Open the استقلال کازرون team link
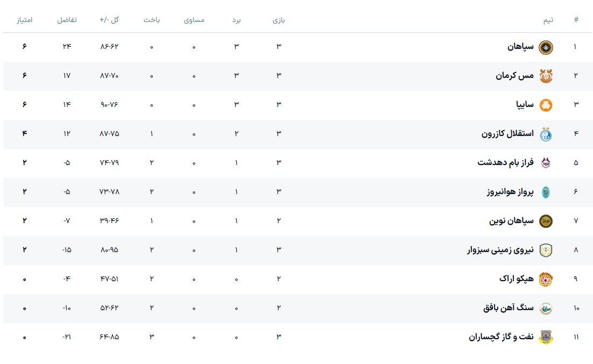Screen dimensions: 593x364 (507, 134)
